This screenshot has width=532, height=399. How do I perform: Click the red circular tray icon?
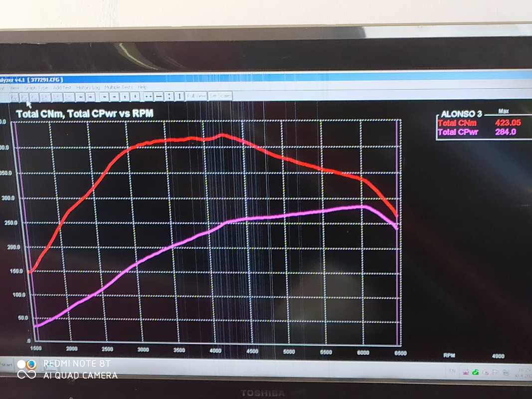click(486, 373)
